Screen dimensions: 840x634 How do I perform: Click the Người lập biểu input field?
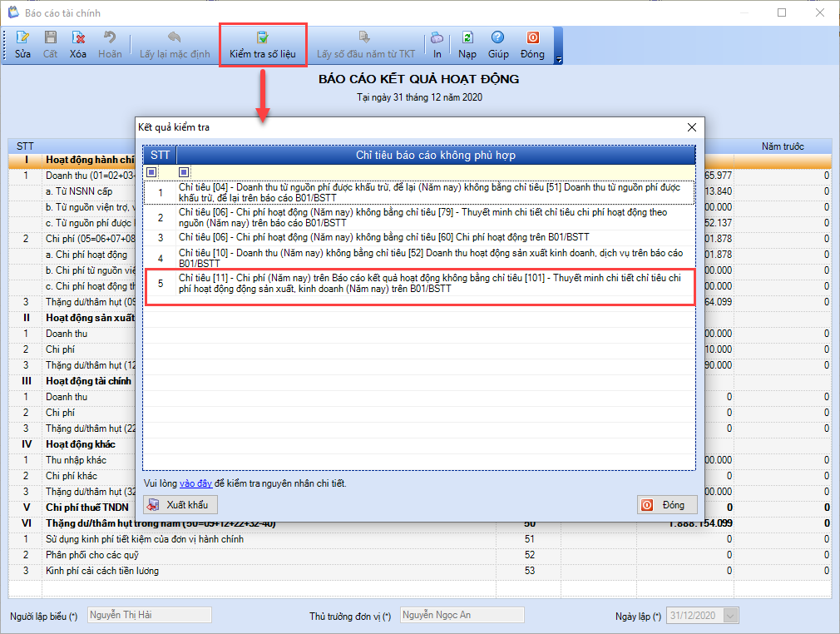(x=150, y=615)
